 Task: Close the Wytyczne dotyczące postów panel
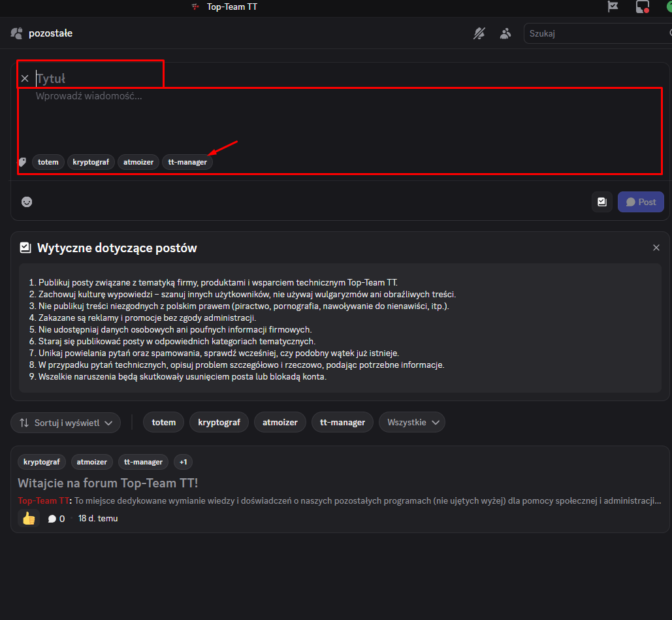656,248
